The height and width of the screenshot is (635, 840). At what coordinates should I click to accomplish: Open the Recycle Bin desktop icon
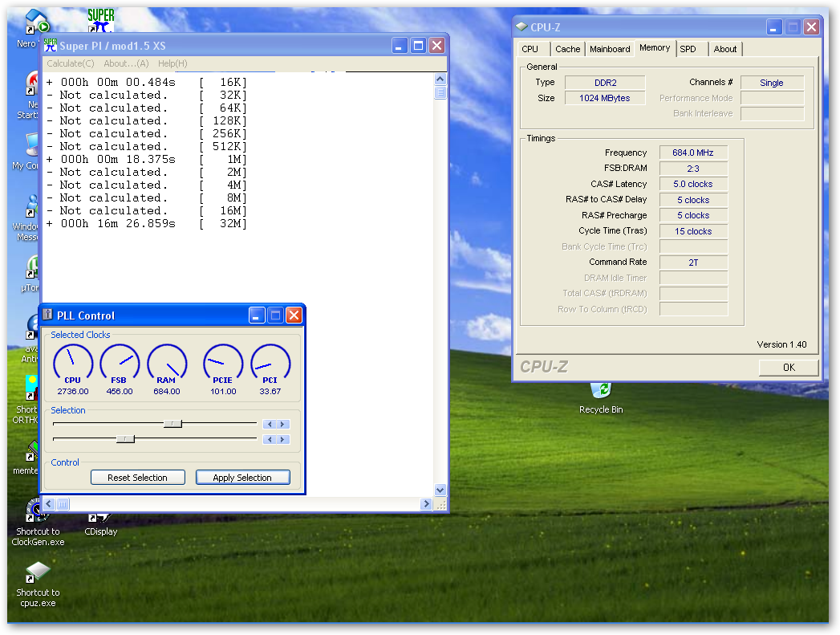pos(601,398)
